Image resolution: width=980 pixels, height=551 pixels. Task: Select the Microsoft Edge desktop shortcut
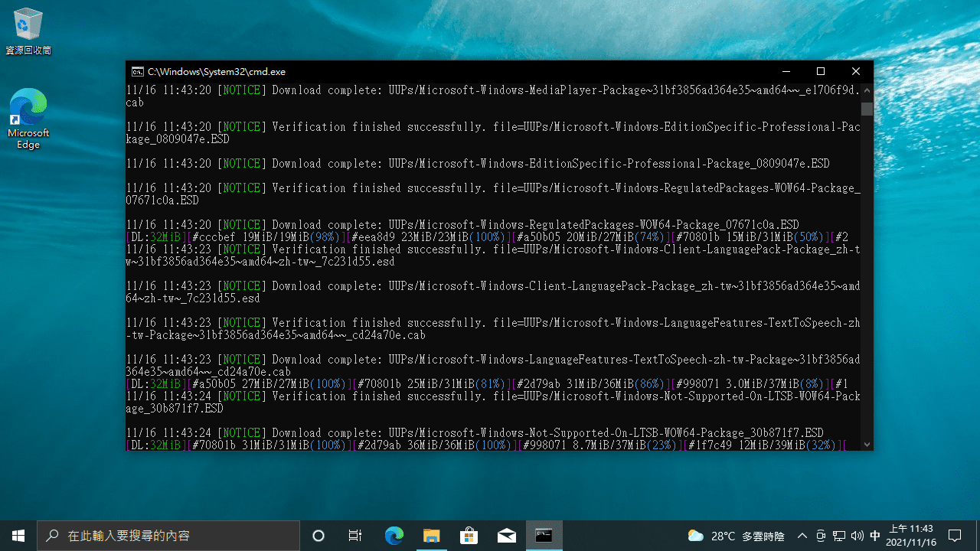pos(28,119)
